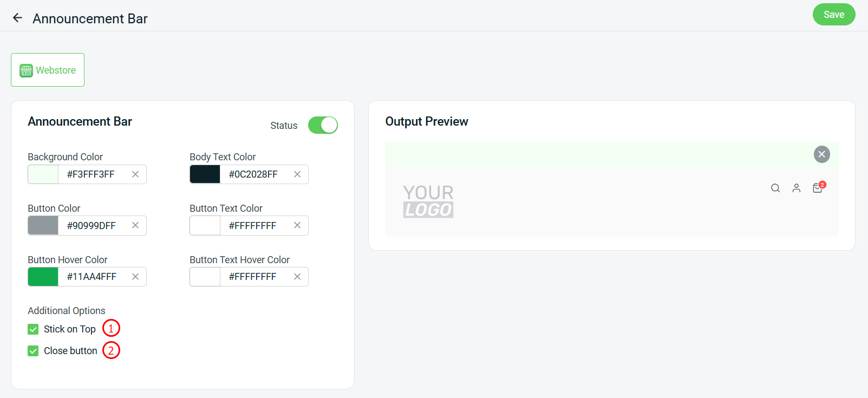The height and width of the screenshot is (398, 868).
Task: Click the YOUR LOGO placeholder in the preview
Action: tap(428, 201)
